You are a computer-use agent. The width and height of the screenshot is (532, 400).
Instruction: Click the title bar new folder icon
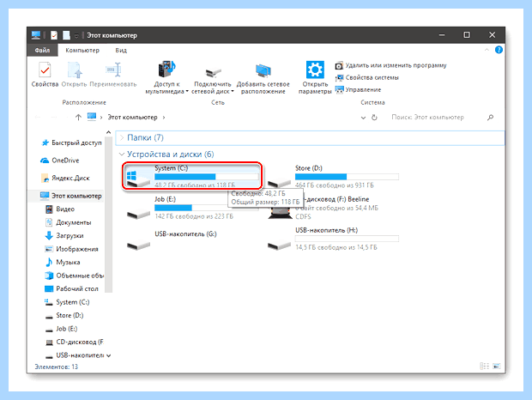click(x=66, y=35)
